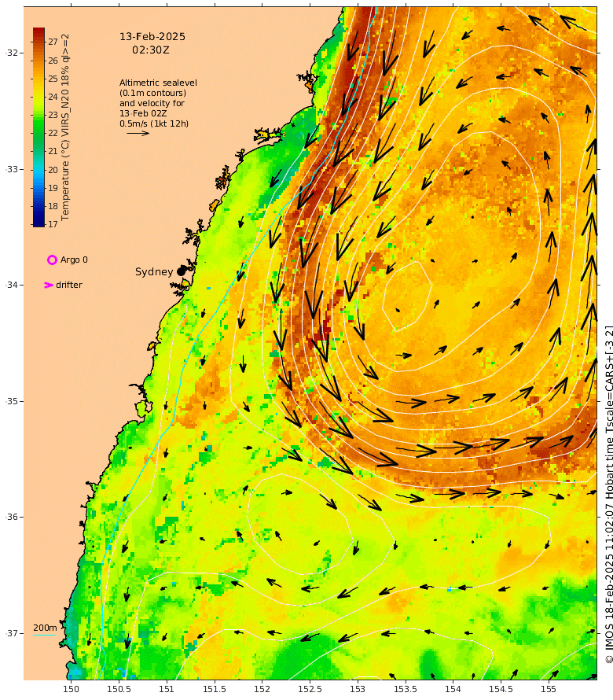Click the '200m' depth legend label
This screenshot has height=700, width=613.
pos(45,628)
